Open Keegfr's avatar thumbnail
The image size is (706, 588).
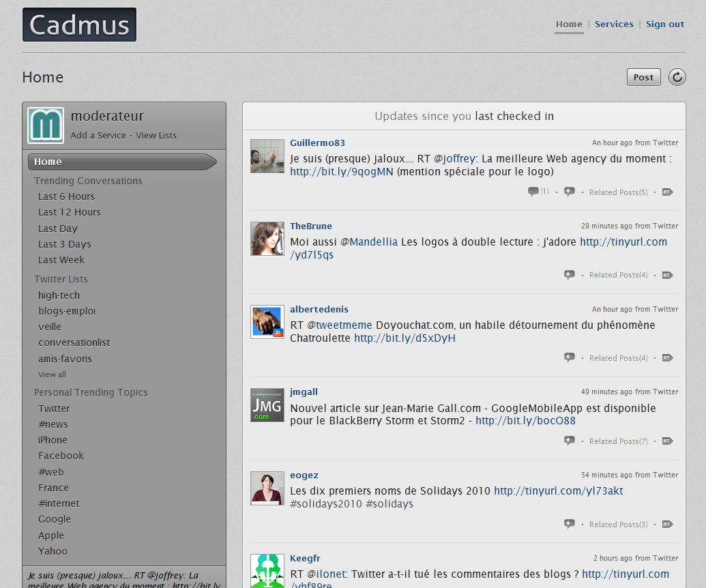267,571
